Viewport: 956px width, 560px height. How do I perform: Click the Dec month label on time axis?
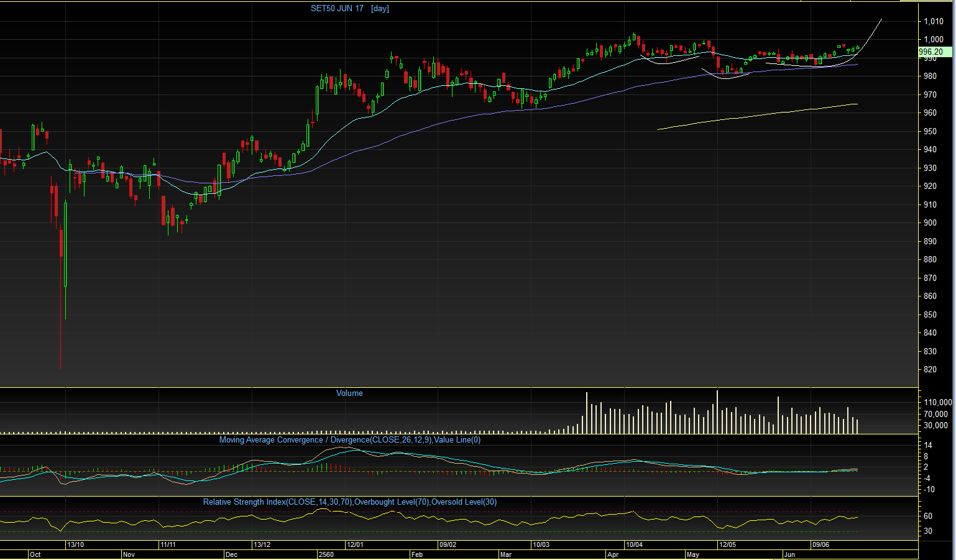231,554
